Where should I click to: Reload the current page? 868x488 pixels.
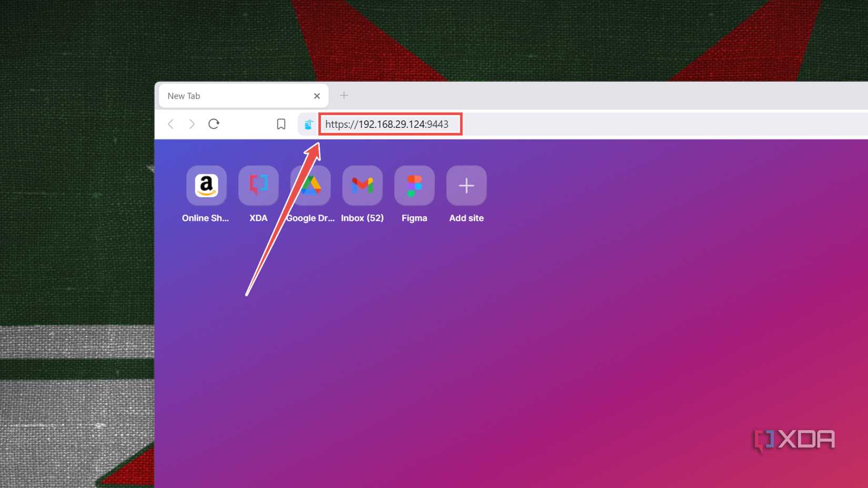(214, 124)
